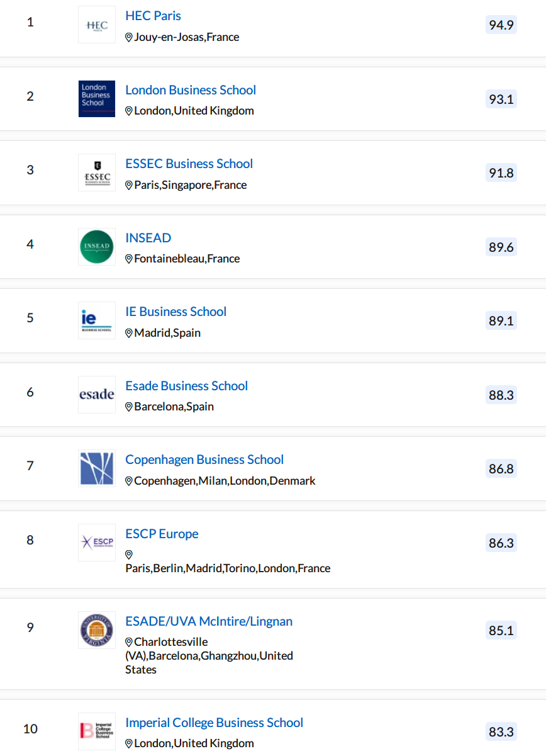Click the location pin beside Madrid,Spain
This screenshot has height=756, width=546.
(129, 333)
